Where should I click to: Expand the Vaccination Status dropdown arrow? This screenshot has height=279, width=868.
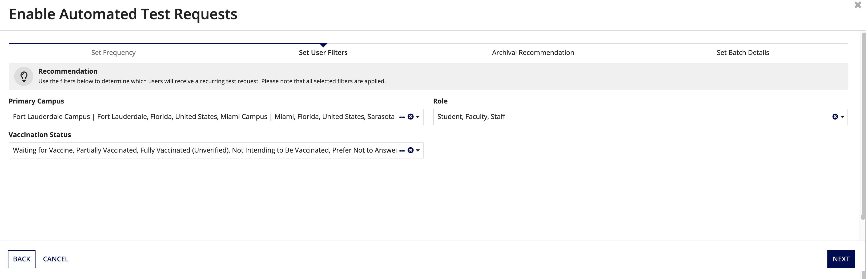(418, 150)
